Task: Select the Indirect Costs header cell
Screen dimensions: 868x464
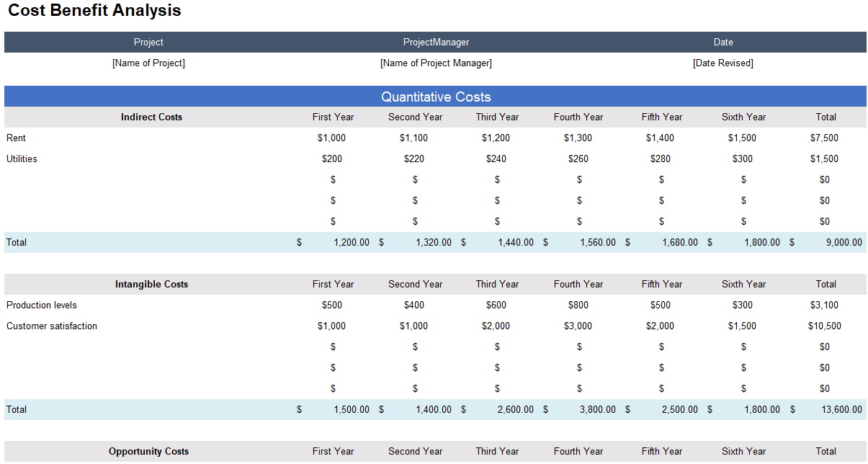Action: coord(151,117)
